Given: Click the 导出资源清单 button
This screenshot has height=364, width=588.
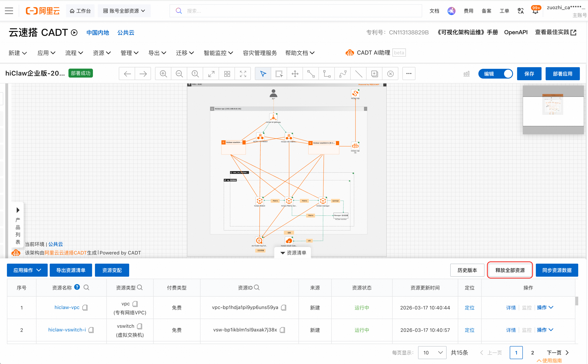Looking at the screenshot, I should 71,270.
